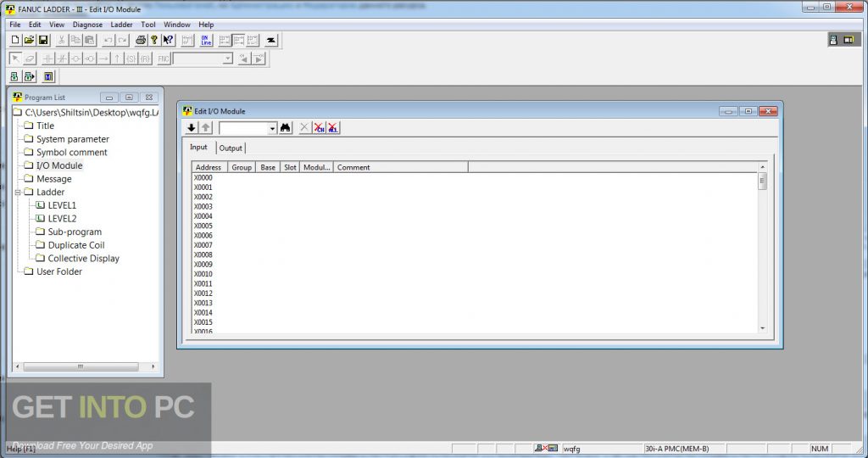Select LEVEL2 ladder program
The height and width of the screenshot is (458, 868).
click(62, 219)
